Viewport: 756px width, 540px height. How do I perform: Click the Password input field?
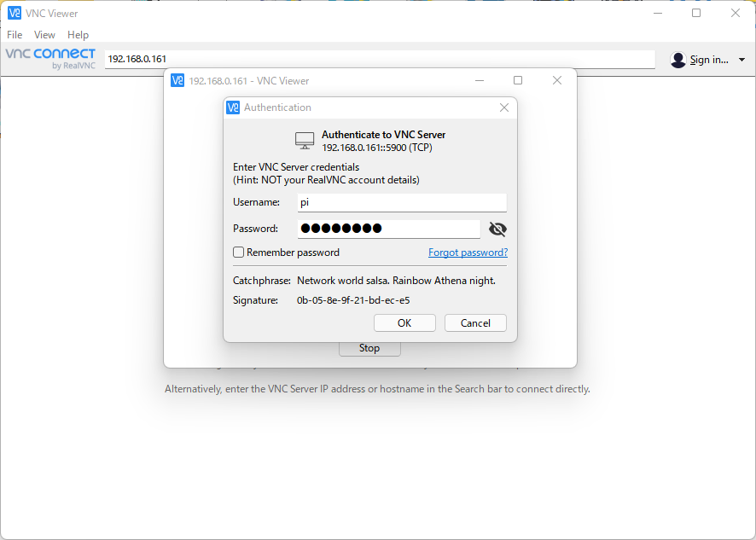tap(388, 229)
